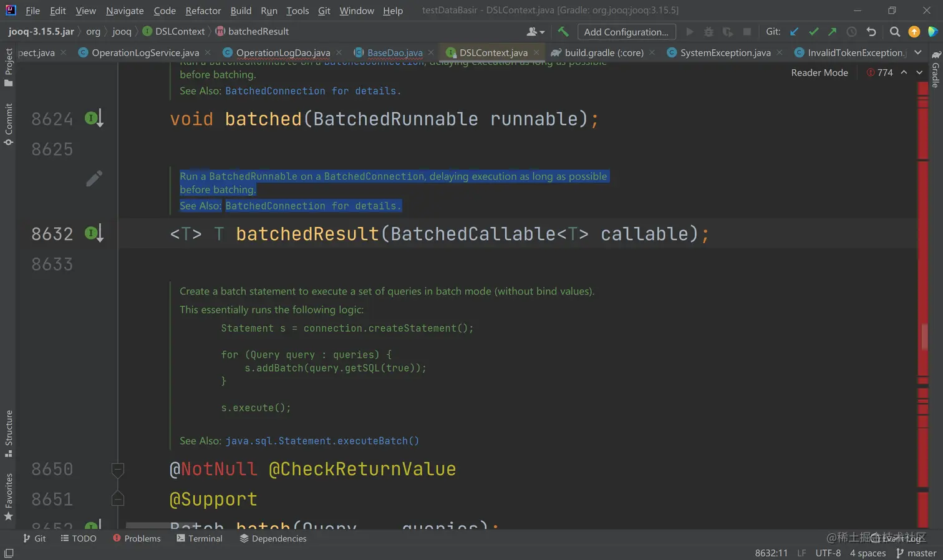Follow the java.sql.Statement.executeBatch() link
Image resolution: width=943 pixels, height=560 pixels.
coord(322,441)
